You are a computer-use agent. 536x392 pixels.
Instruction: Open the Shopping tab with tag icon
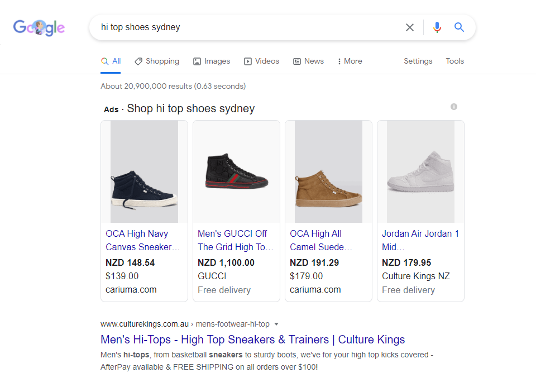(x=157, y=61)
